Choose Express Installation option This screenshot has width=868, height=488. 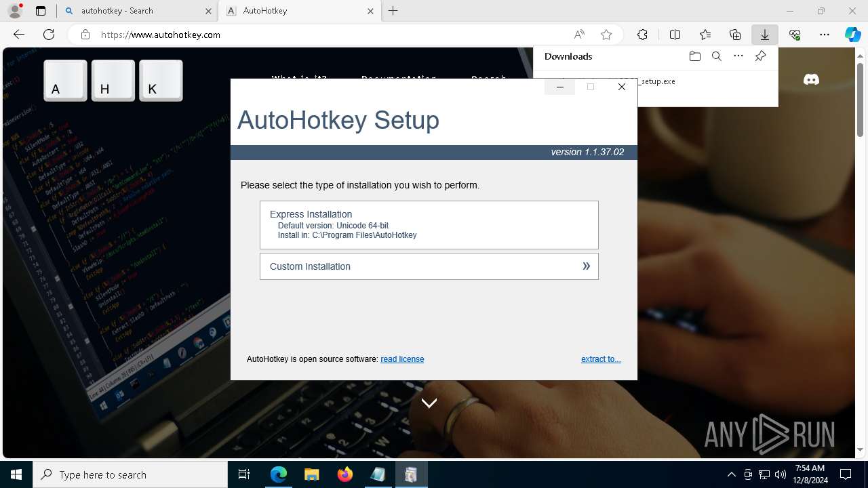[x=429, y=225]
